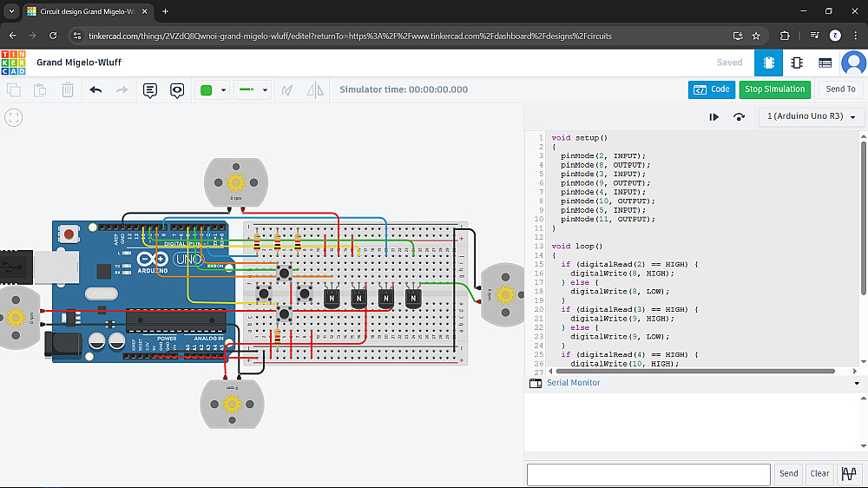Open the Send To dialog
Image resolution: width=868 pixels, height=488 pixels.
(x=839, y=89)
